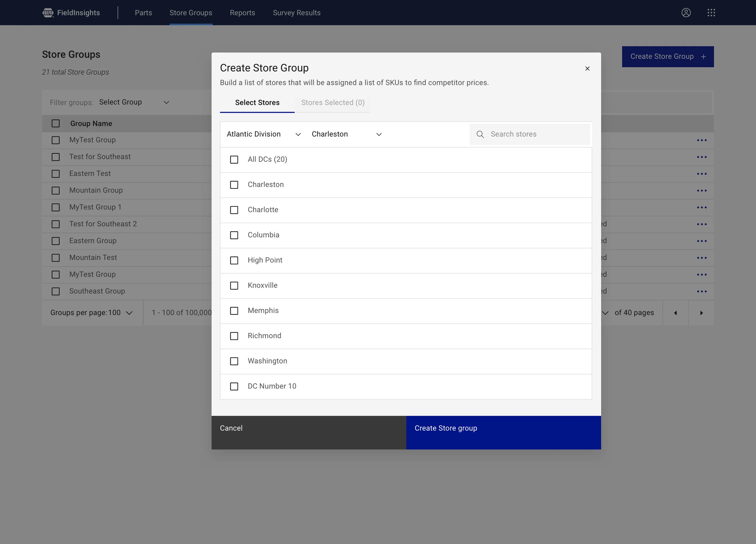Screen dimensions: 756x544
Task: Go to the next page arrow
Action: (701, 313)
